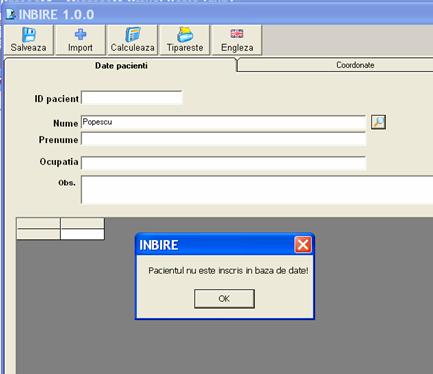Select the second grid column header cell
Image resolution: width=433 pixels, height=374 pixels.
pyautogui.click(x=82, y=223)
